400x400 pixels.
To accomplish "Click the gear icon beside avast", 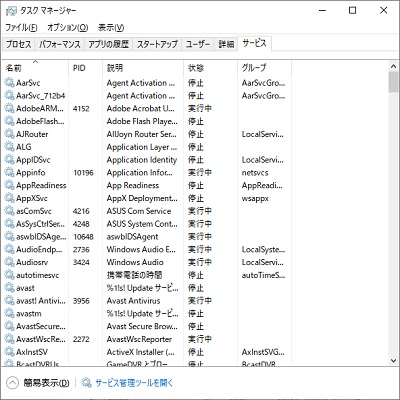I will (9, 288).
